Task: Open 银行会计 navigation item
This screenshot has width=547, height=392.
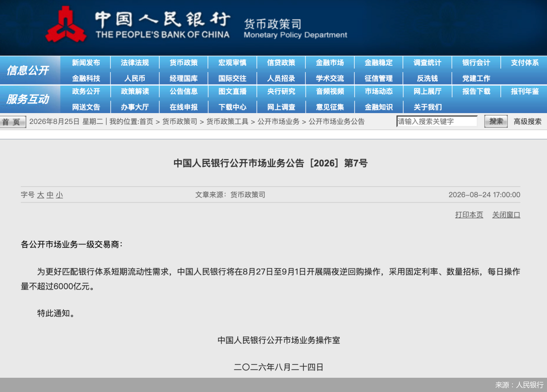Action: point(476,63)
